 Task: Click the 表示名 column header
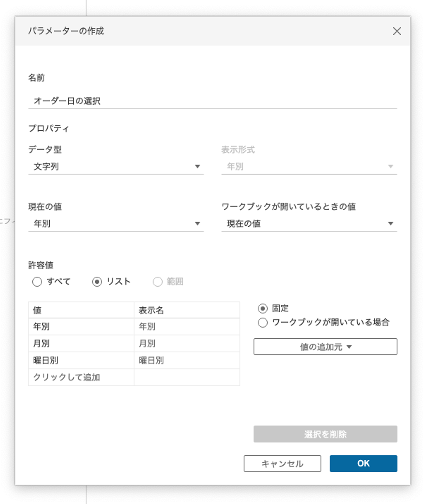point(187,310)
